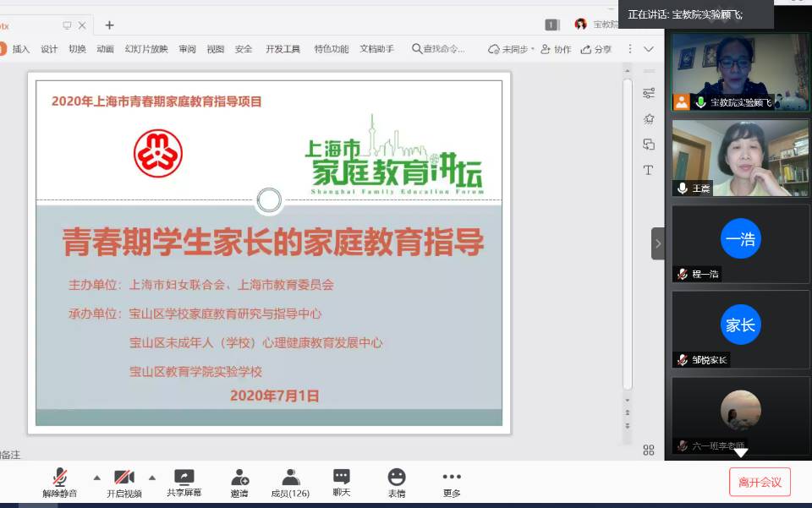
Task: Toggle 开启视频 camera on
Action: tap(124, 478)
